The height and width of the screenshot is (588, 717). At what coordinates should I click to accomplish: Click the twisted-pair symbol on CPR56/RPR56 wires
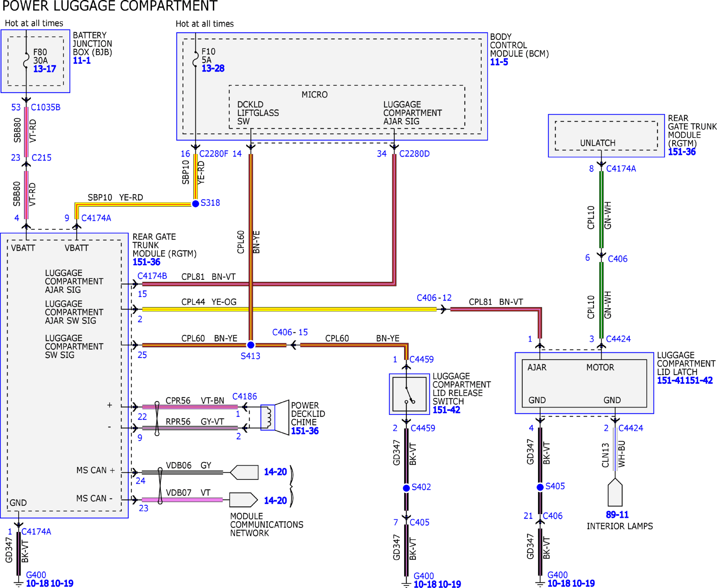pos(157,419)
